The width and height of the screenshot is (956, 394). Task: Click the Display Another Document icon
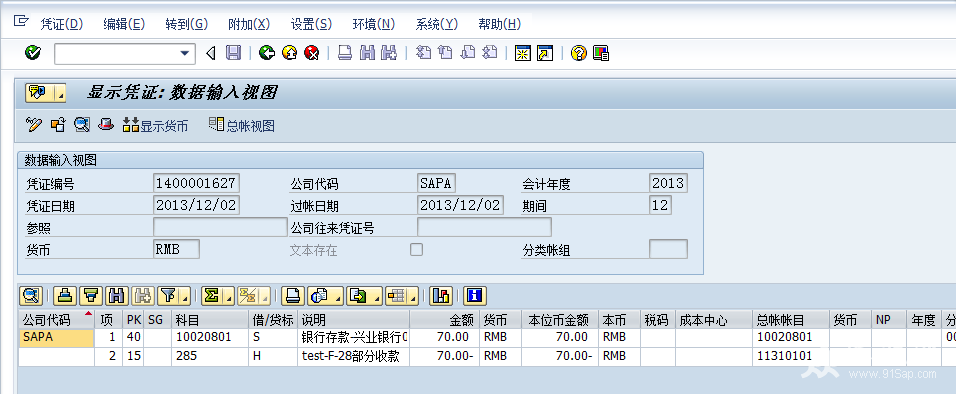point(58,125)
